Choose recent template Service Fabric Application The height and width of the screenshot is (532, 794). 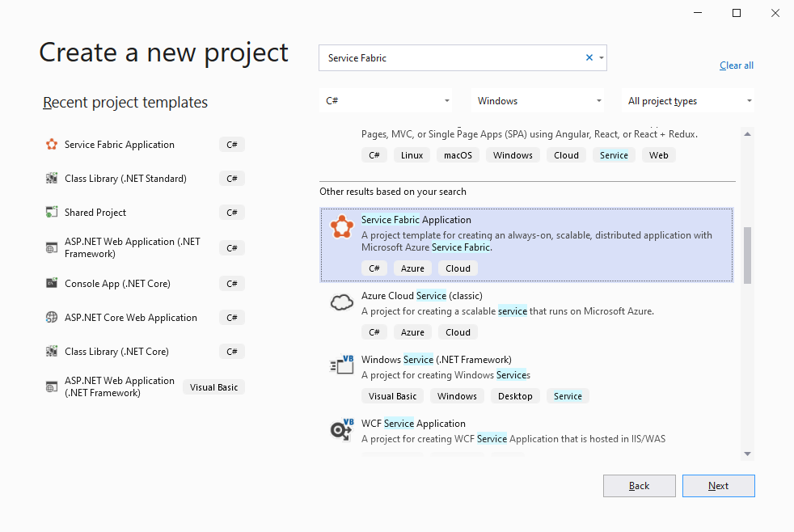144,145
